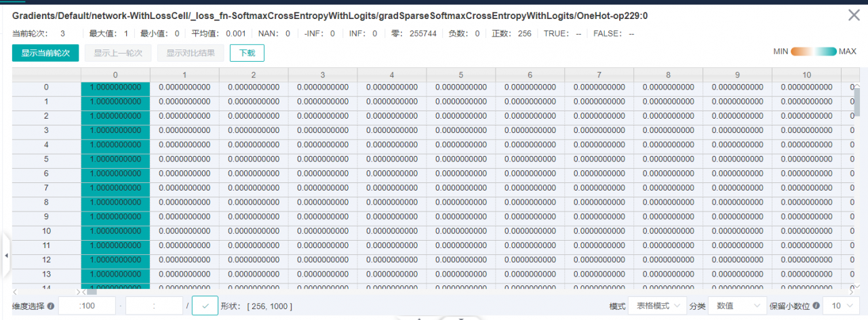
Task: Click the teal MAX color legend bar
Action: pos(825,52)
